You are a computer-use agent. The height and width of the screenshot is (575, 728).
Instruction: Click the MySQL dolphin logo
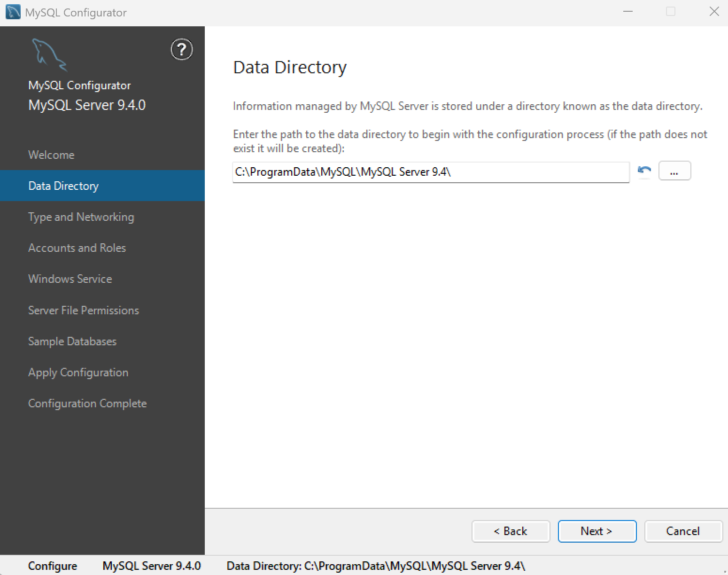click(x=49, y=54)
